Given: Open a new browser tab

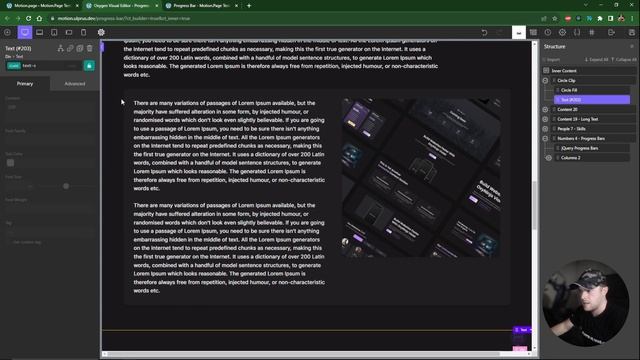Looking at the screenshot, I should (249, 6).
